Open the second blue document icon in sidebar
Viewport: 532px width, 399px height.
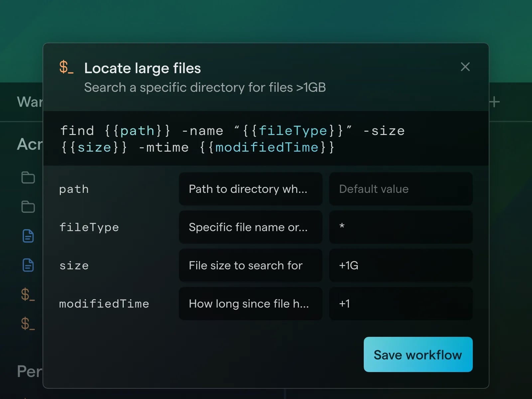tap(28, 265)
